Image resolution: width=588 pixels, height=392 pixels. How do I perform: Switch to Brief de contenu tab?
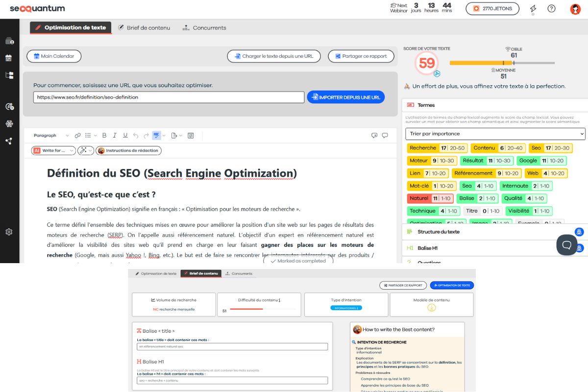click(x=144, y=28)
